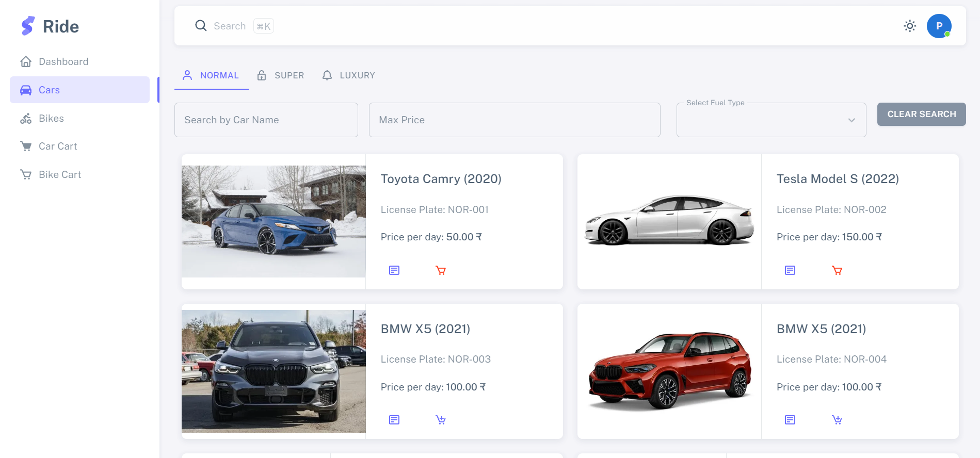The image size is (980, 458).
Task: Go to Bikes in sidebar
Action: point(51,118)
